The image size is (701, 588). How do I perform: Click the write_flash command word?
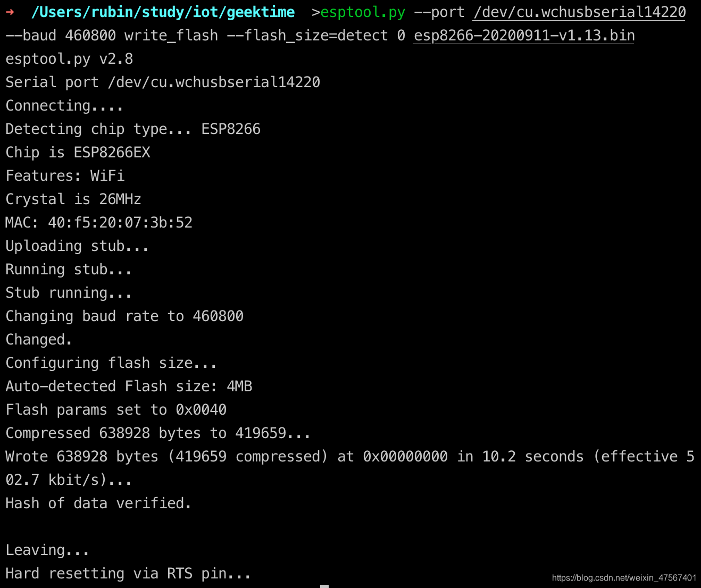click(171, 36)
